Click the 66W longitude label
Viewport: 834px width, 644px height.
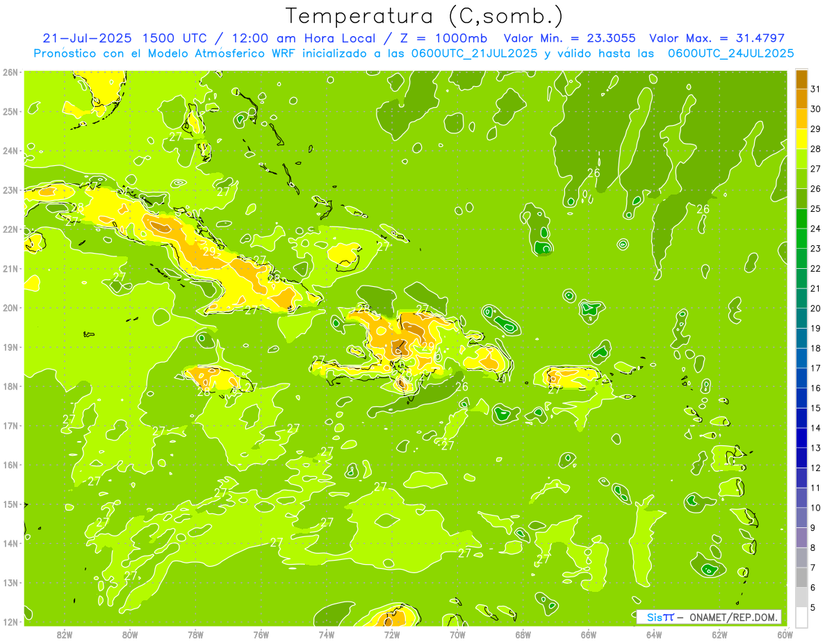[589, 634]
